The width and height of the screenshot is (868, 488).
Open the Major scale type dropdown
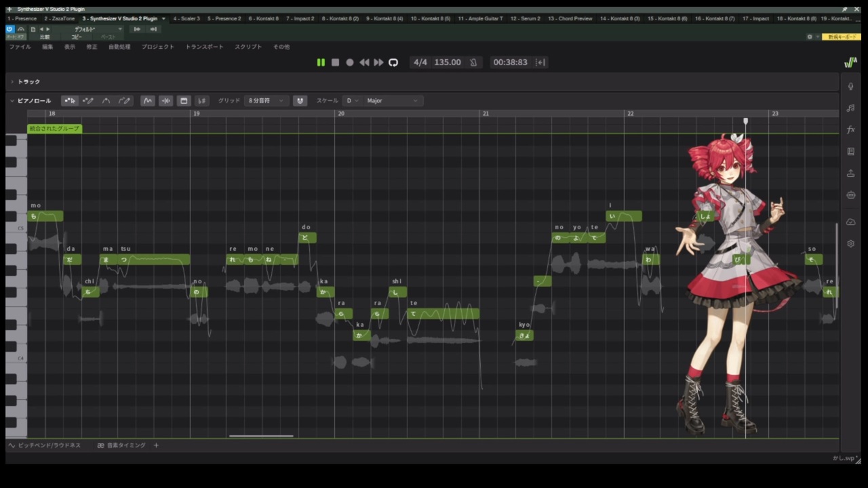[x=393, y=101]
